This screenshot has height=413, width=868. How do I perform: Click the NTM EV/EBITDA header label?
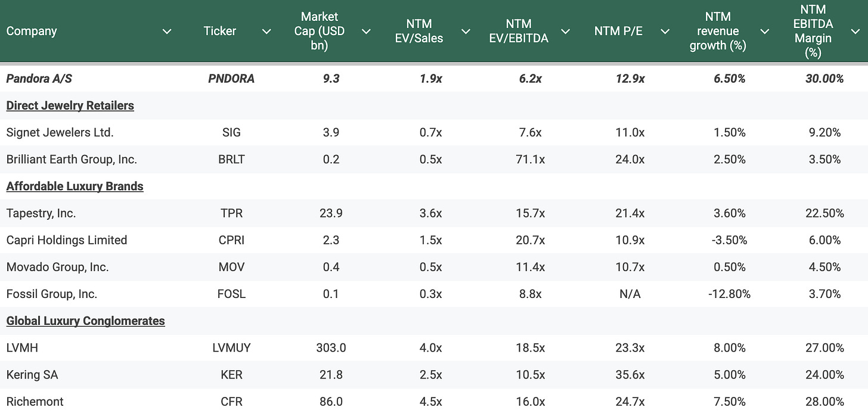point(519,31)
